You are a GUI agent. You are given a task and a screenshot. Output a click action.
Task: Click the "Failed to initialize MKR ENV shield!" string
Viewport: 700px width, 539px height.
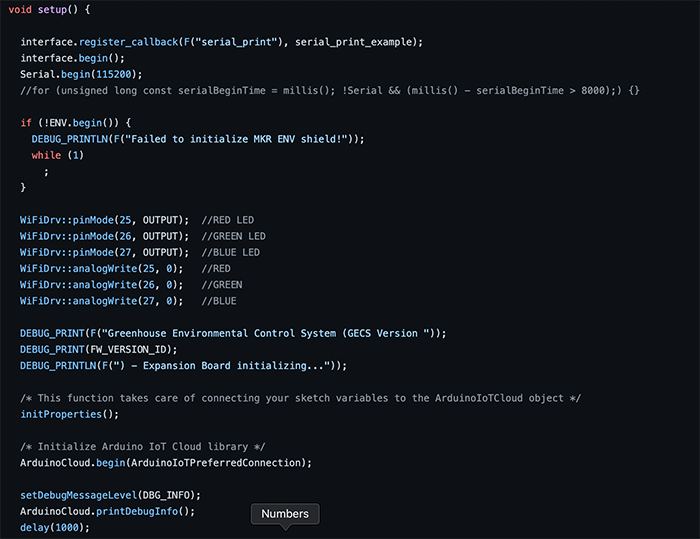tap(236, 139)
